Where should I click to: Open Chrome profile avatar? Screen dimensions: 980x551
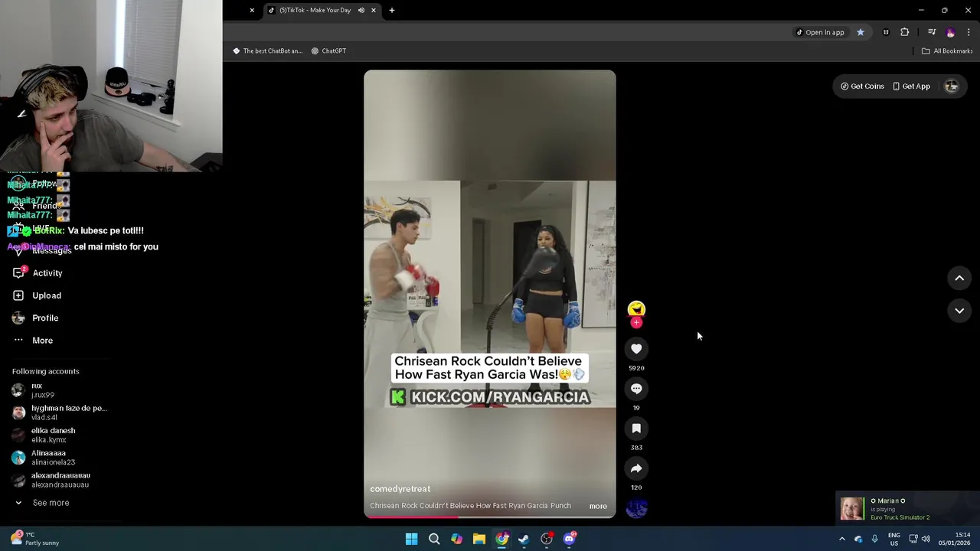pyautogui.click(x=951, y=32)
